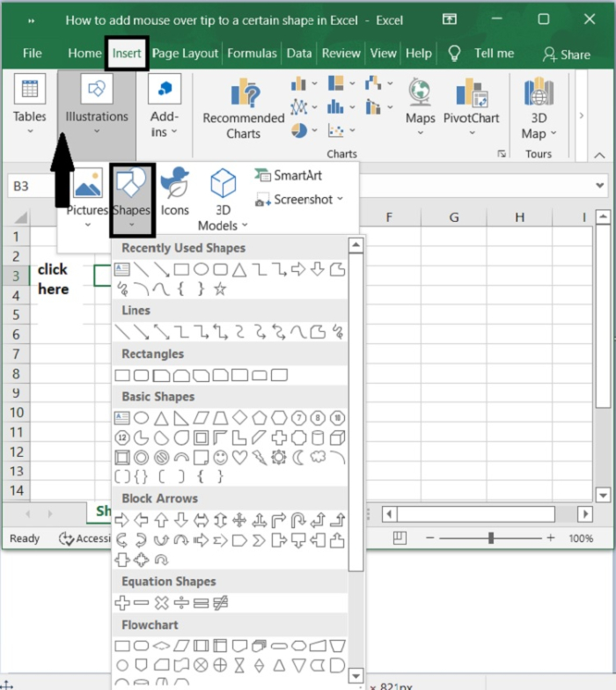Click the Tell me search box
Viewport: 616px width, 690px height.
(480, 53)
